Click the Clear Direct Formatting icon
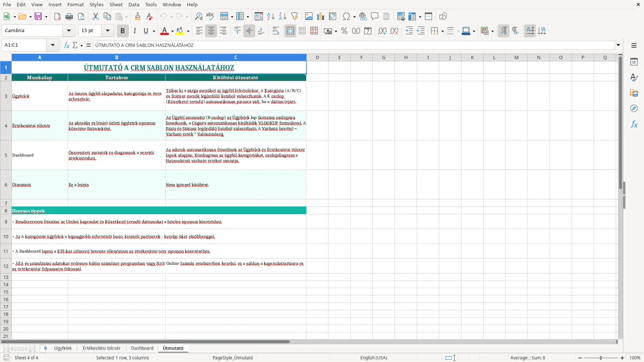The width and height of the screenshot is (644, 362). 150,17
